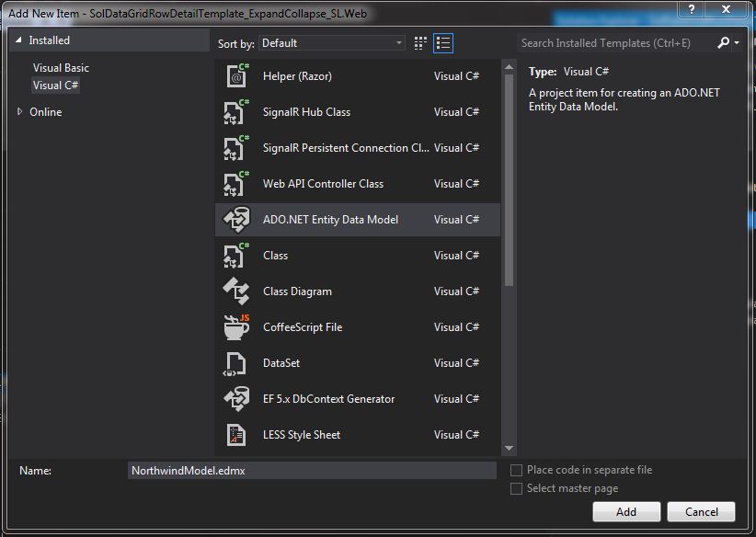This screenshot has width=756, height=537.
Task: Switch templates to small icons view
Action: (419, 42)
